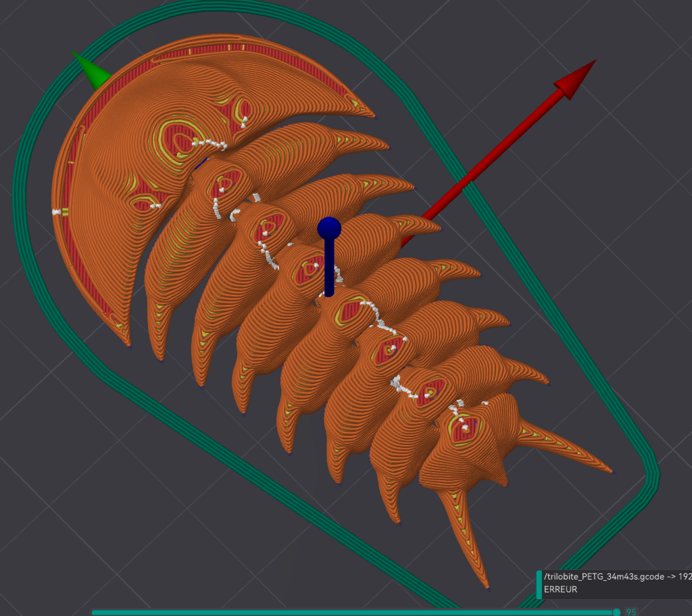Click the filled teal track of bottom slider
The width and height of the screenshot is (692, 616).
[x=353, y=613]
